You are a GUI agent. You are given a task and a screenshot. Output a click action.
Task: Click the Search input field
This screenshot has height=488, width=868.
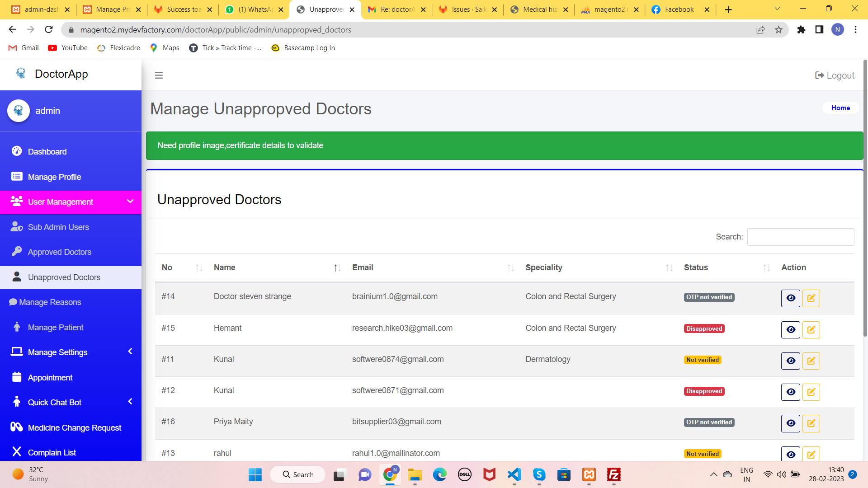800,237
